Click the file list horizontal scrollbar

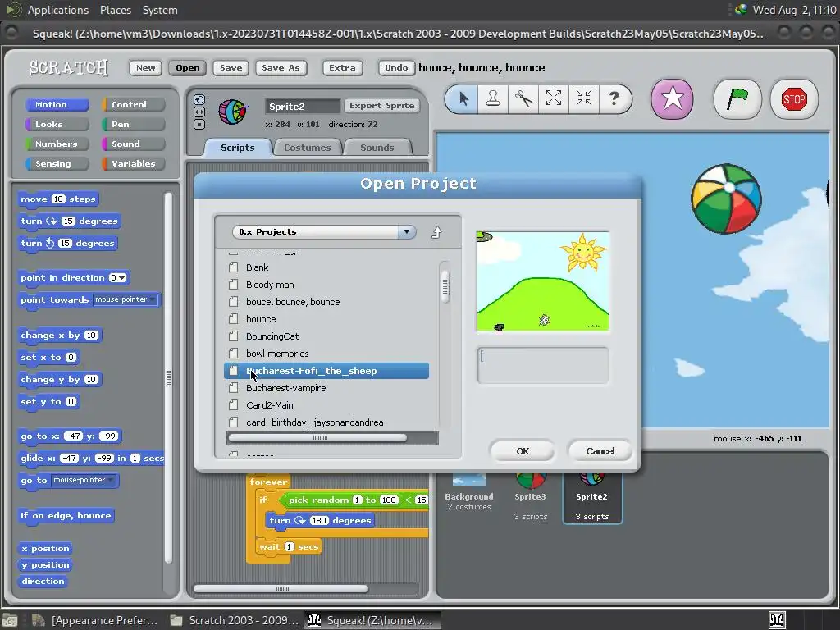(x=317, y=438)
